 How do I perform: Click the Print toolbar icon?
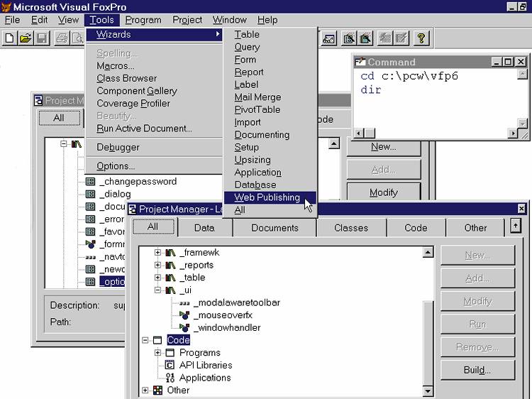pos(62,38)
